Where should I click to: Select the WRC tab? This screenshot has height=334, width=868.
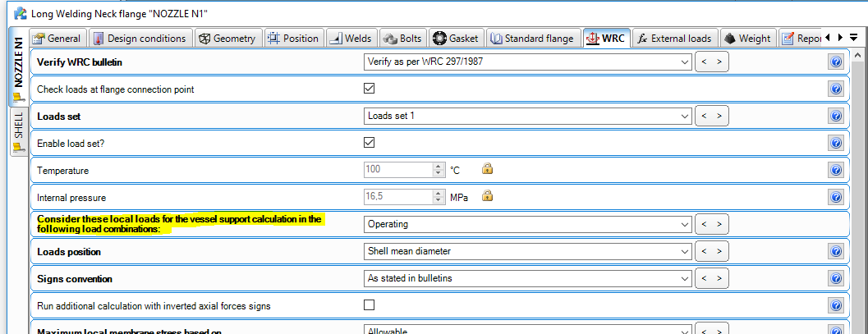coord(607,38)
